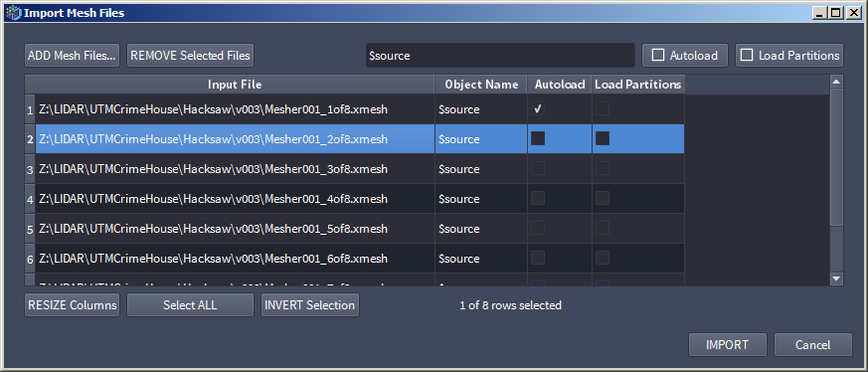
Task: Click the Cancel button
Action: point(812,345)
